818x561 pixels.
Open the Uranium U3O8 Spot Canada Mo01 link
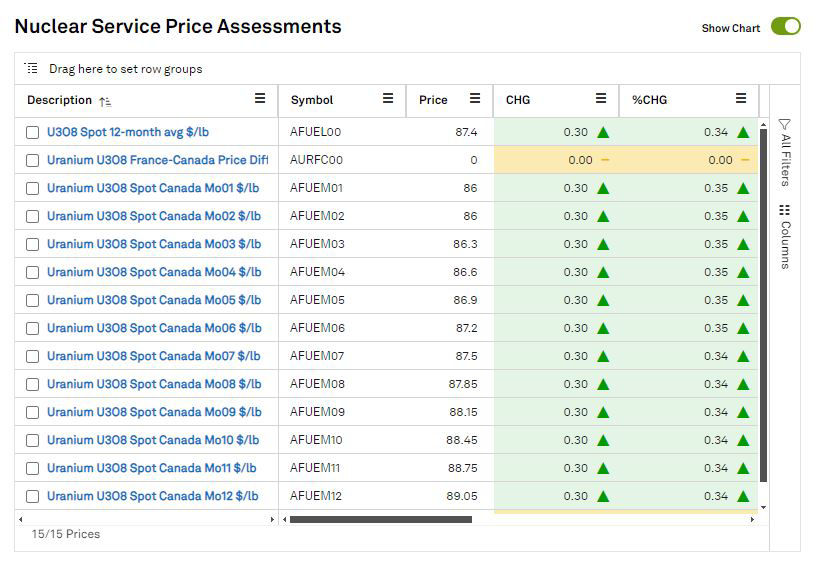[153, 188]
